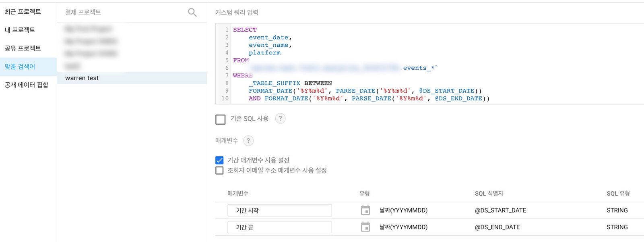
Task: Click @DS_END_DATE in the query editor
Action: pos(458,99)
